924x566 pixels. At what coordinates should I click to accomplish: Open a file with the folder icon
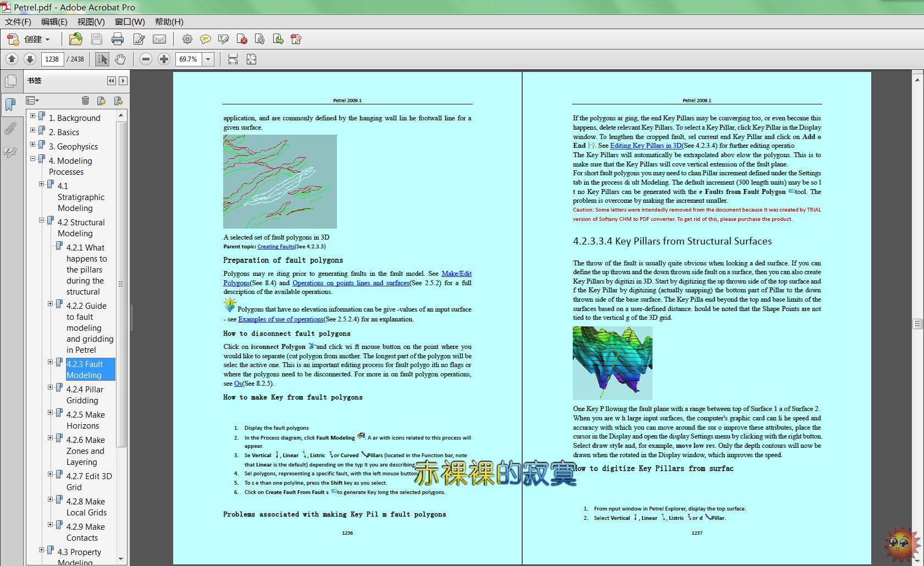(x=76, y=39)
